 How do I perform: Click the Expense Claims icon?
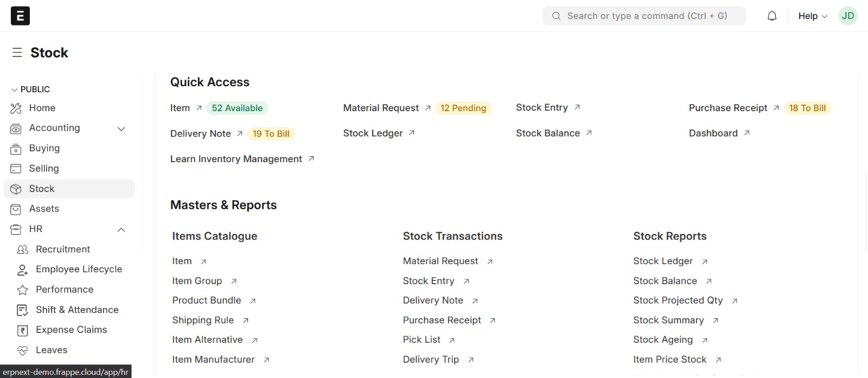click(x=23, y=330)
